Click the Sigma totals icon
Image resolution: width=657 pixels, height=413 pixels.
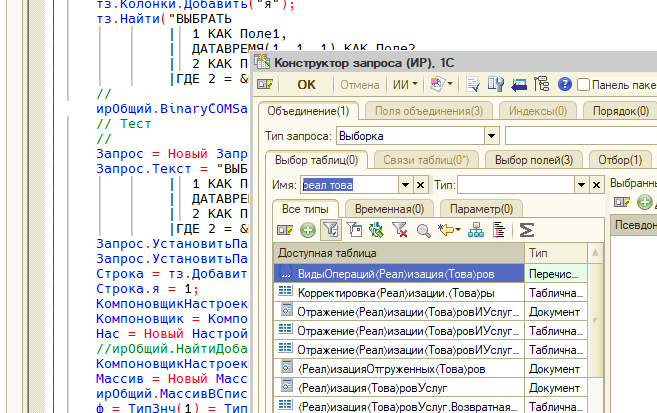[x=526, y=230]
